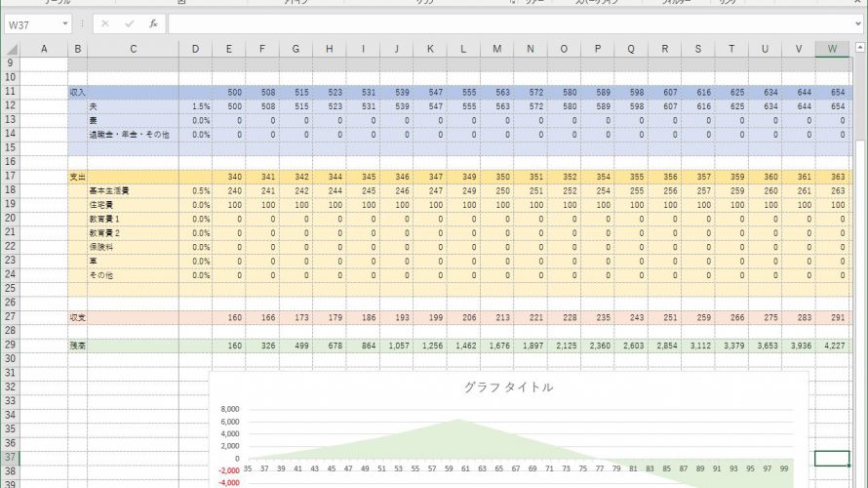Image resolution: width=868 pixels, height=488 pixels.
Task: Select row 29 header
Action: click(x=10, y=346)
